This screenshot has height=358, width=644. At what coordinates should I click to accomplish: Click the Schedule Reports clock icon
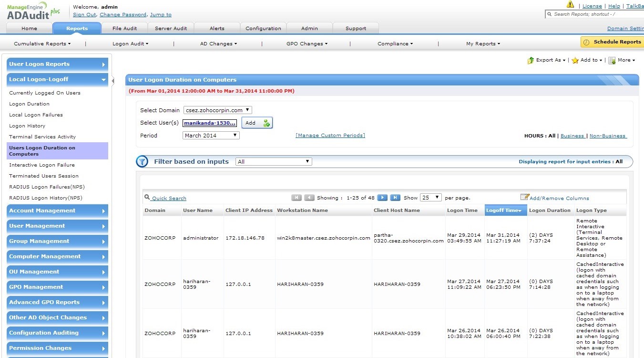point(587,42)
